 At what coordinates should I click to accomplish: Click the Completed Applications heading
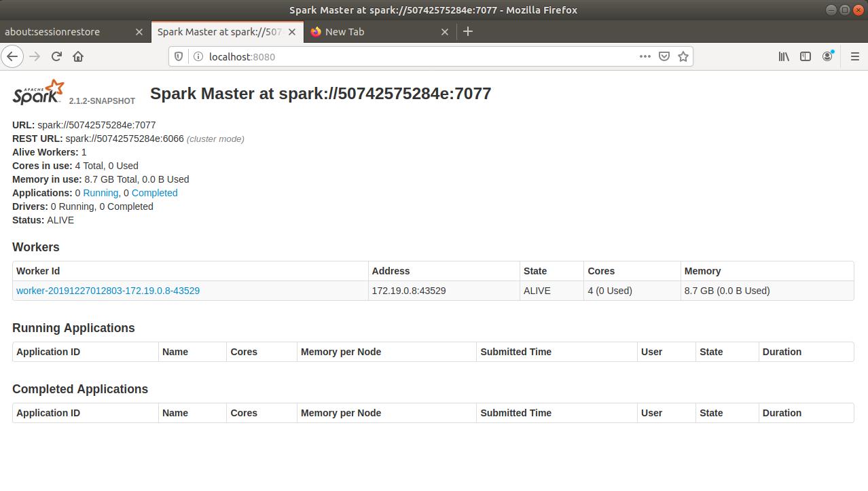80,389
